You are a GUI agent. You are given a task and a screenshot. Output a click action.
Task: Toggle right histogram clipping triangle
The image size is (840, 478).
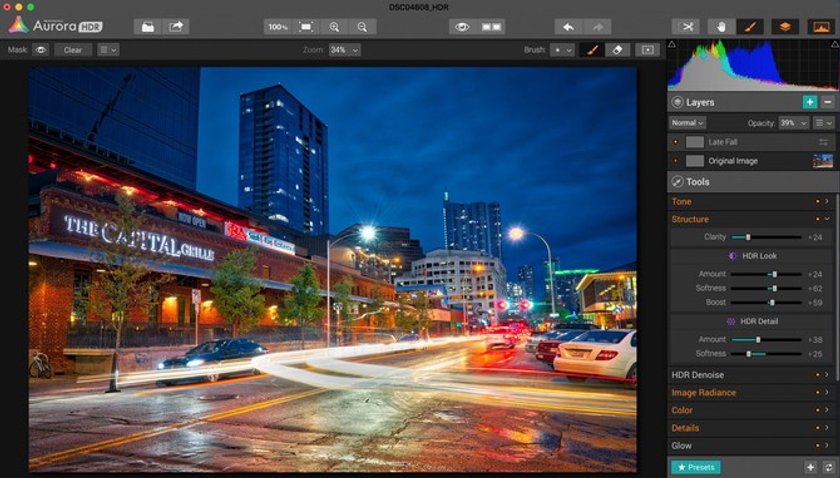pos(835,44)
